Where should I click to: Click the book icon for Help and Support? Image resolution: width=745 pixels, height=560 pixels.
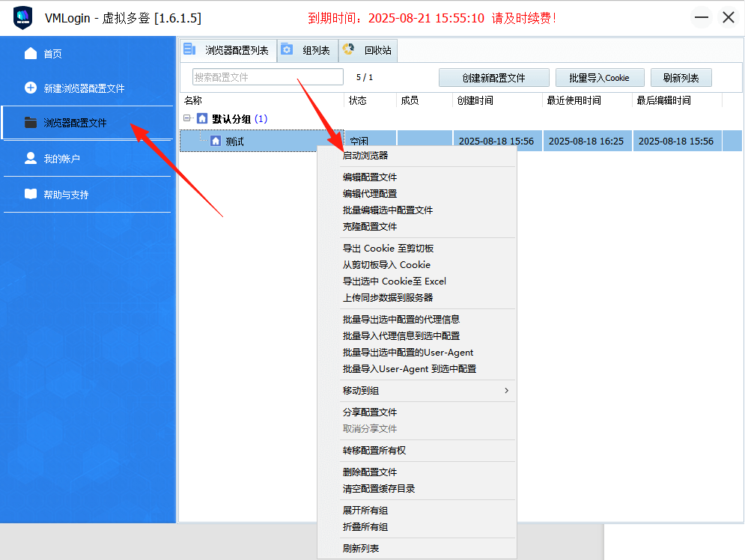(x=31, y=194)
